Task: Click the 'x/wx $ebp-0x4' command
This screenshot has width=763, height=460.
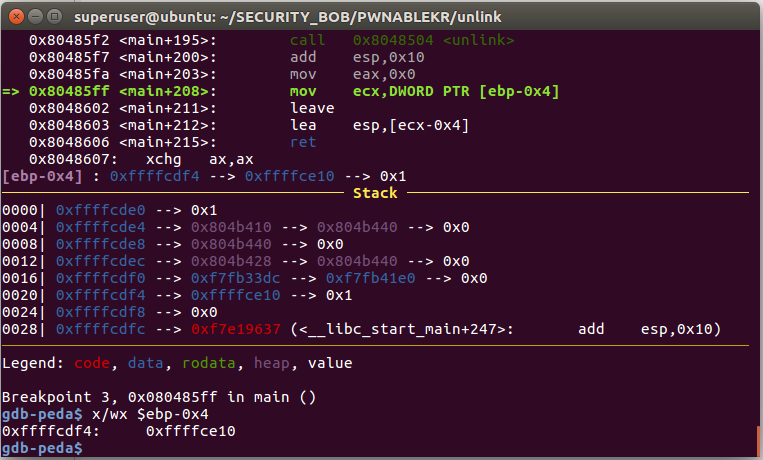Action: point(150,414)
